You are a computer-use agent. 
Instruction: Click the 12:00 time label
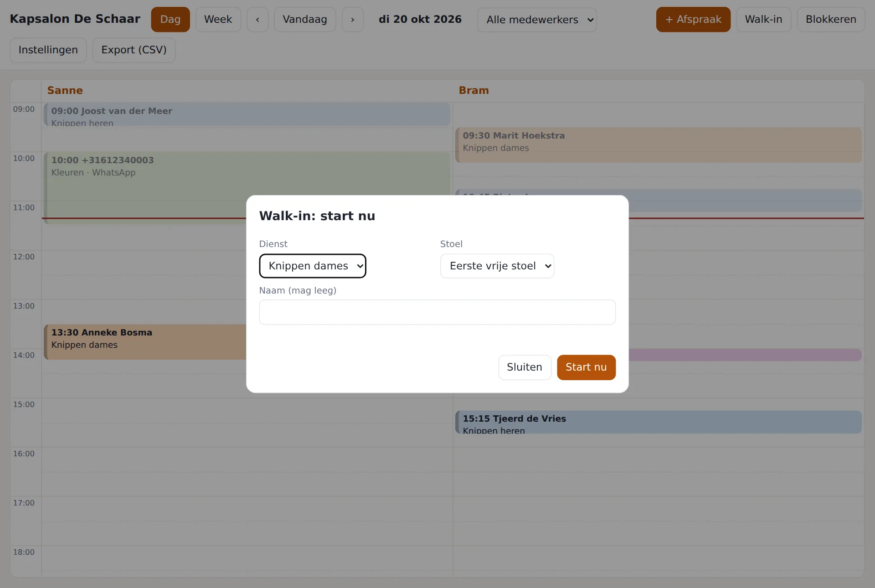pyautogui.click(x=24, y=257)
